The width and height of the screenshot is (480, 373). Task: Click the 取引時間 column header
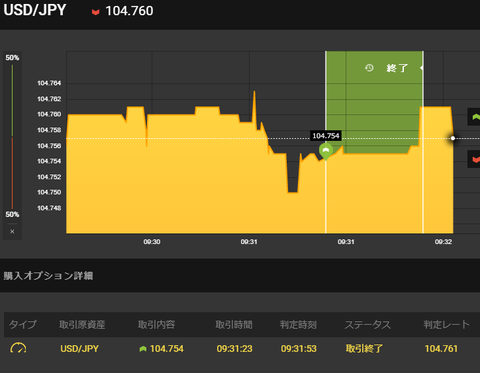coord(234,324)
